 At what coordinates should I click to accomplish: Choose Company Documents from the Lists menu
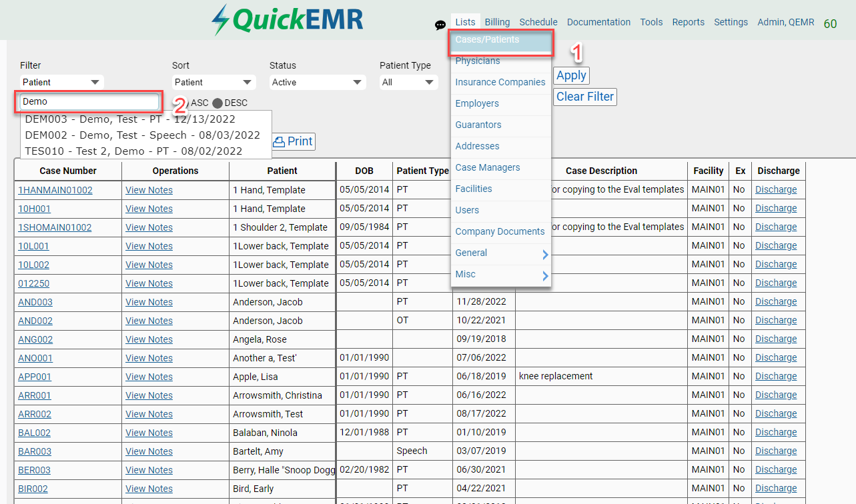click(501, 232)
